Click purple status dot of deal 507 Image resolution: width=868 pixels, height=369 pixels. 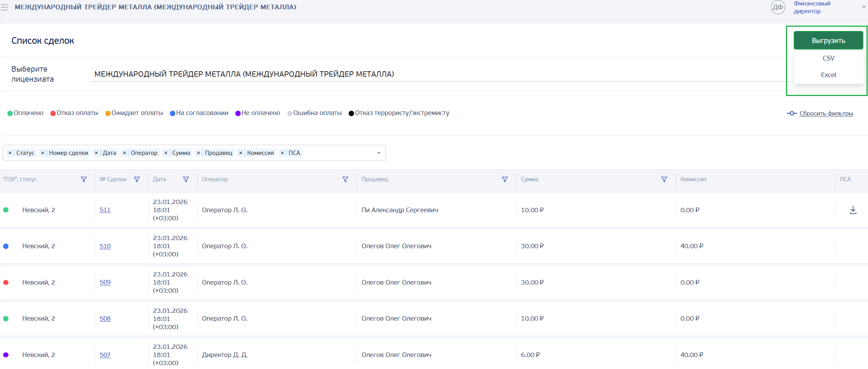(6, 355)
